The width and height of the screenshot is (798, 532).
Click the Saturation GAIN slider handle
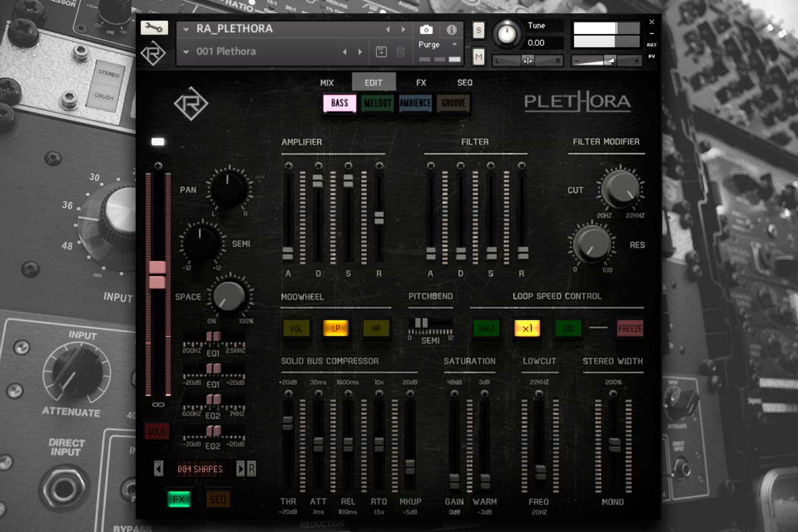click(454, 481)
